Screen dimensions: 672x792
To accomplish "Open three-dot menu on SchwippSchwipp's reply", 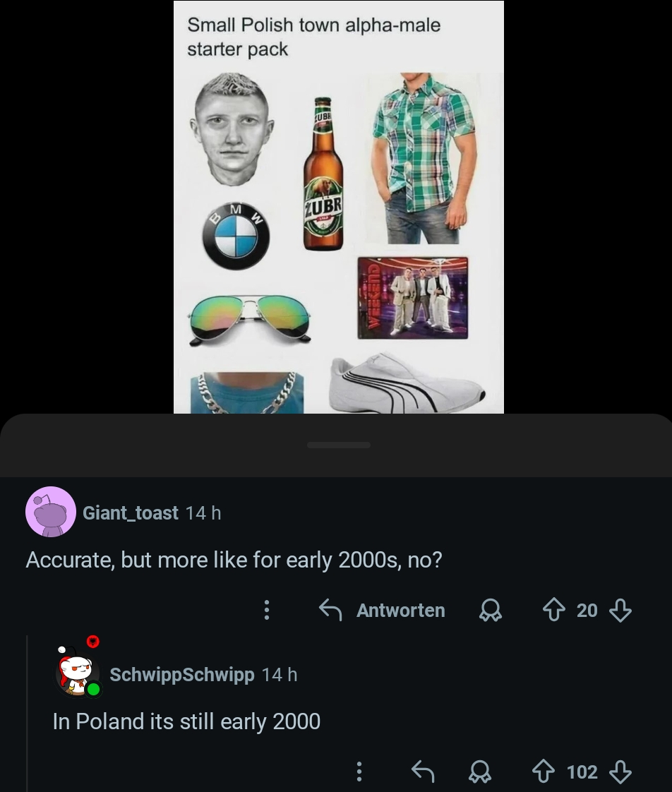I will (359, 772).
